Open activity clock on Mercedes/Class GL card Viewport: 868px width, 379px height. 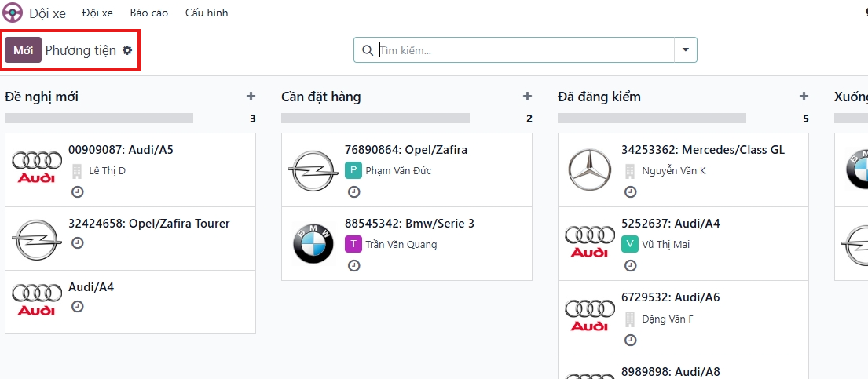[x=631, y=192]
